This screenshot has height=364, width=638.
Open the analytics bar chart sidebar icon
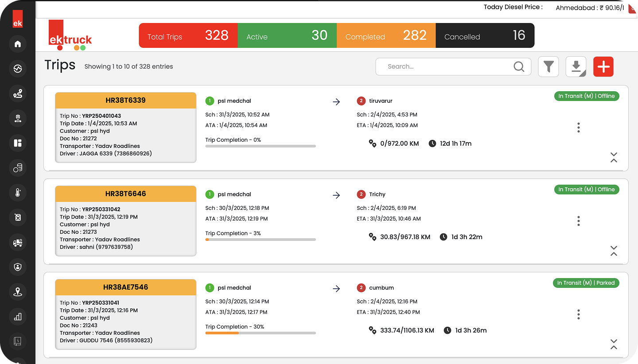click(18, 317)
